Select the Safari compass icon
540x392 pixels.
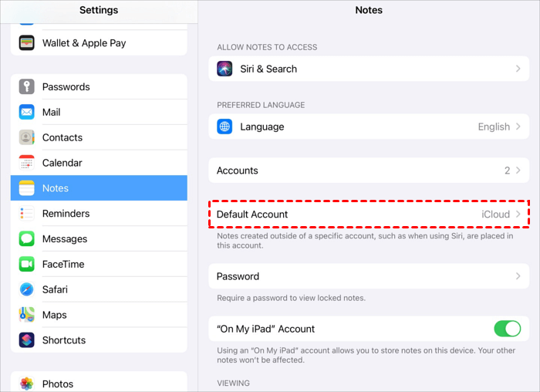[x=27, y=289]
